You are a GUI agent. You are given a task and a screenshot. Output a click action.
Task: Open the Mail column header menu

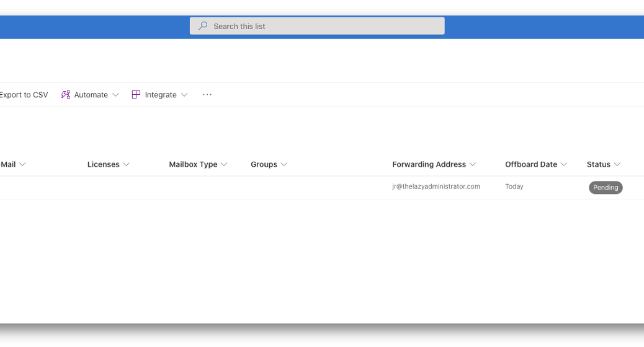tap(13, 164)
